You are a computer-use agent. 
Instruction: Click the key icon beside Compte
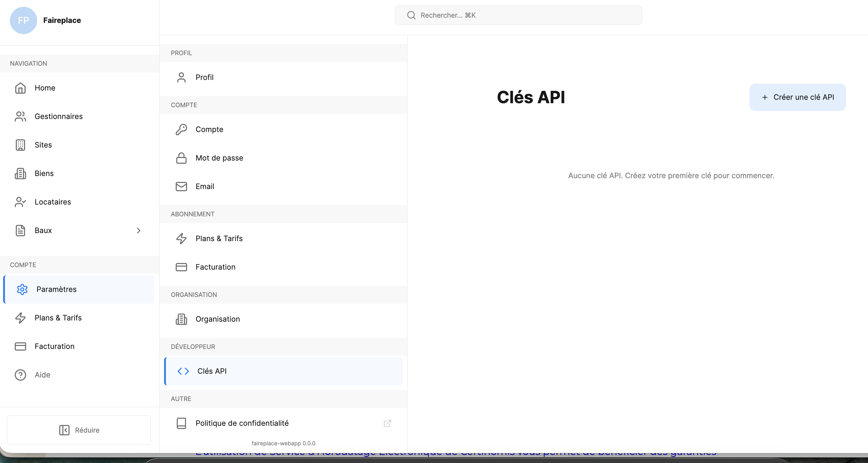point(181,130)
